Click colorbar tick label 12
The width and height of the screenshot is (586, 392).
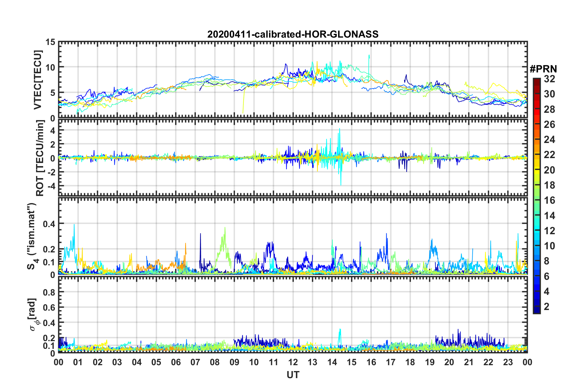pyautogui.click(x=549, y=231)
